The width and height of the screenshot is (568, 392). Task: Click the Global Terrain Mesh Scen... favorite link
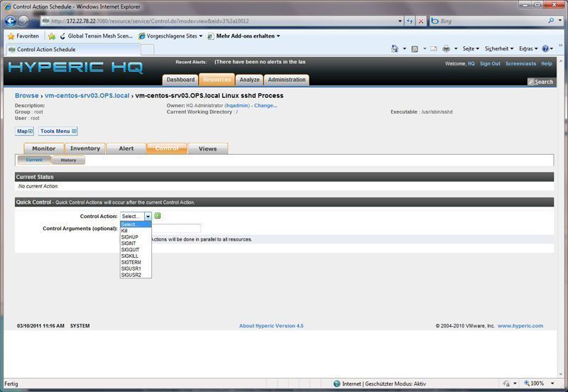pyautogui.click(x=97, y=36)
